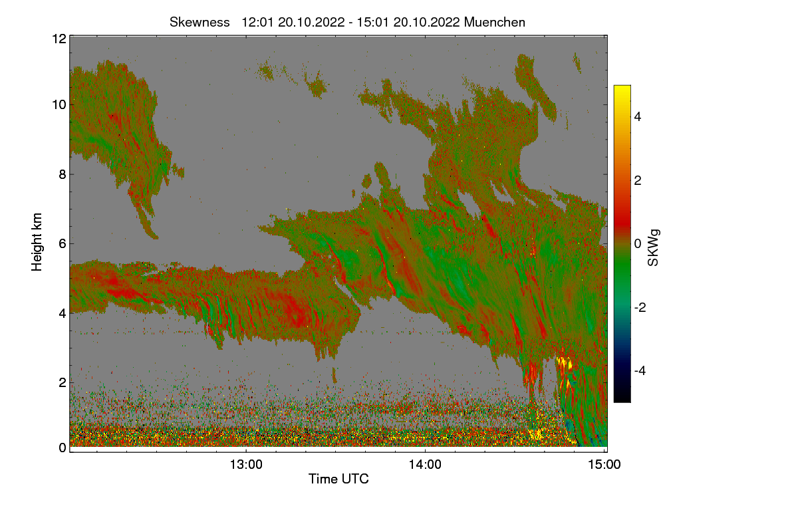Click the 15:00 time tick label
Image resolution: width=798 pixels, height=532 pixels.
[604, 464]
